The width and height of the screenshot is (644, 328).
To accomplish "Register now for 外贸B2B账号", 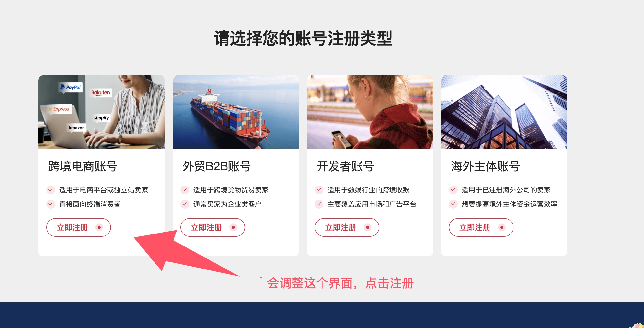I will tap(213, 227).
